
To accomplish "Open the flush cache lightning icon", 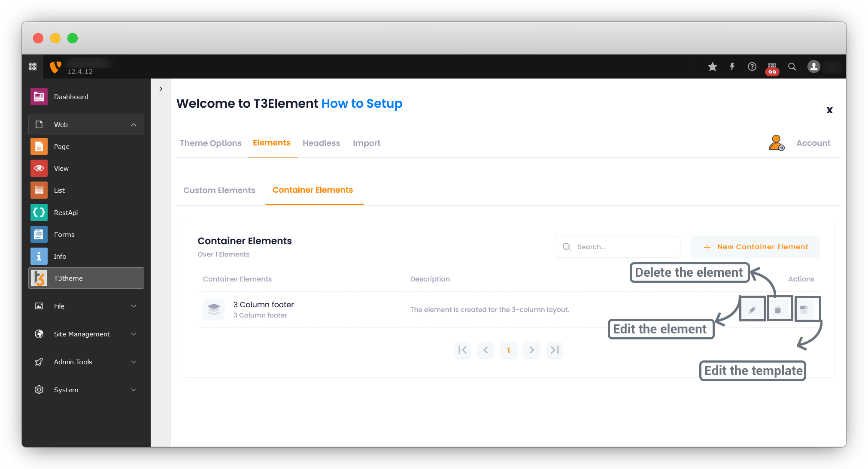I will pos(732,67).
